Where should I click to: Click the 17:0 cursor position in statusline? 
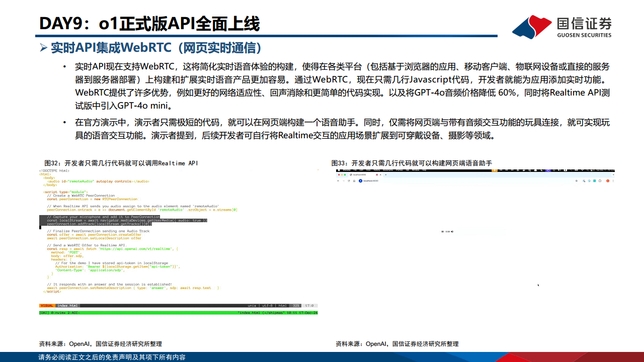[x=310, y=306]
